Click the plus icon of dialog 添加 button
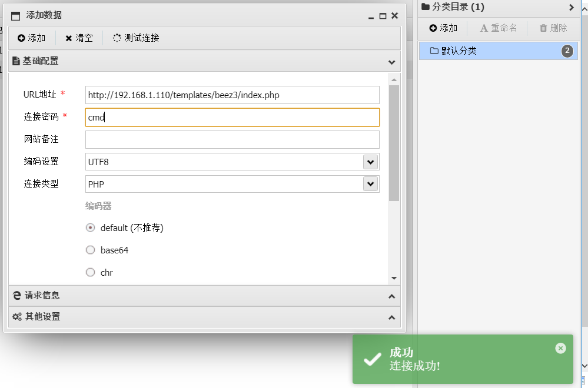Screen dimensions: 588x388 coord(21,38)
